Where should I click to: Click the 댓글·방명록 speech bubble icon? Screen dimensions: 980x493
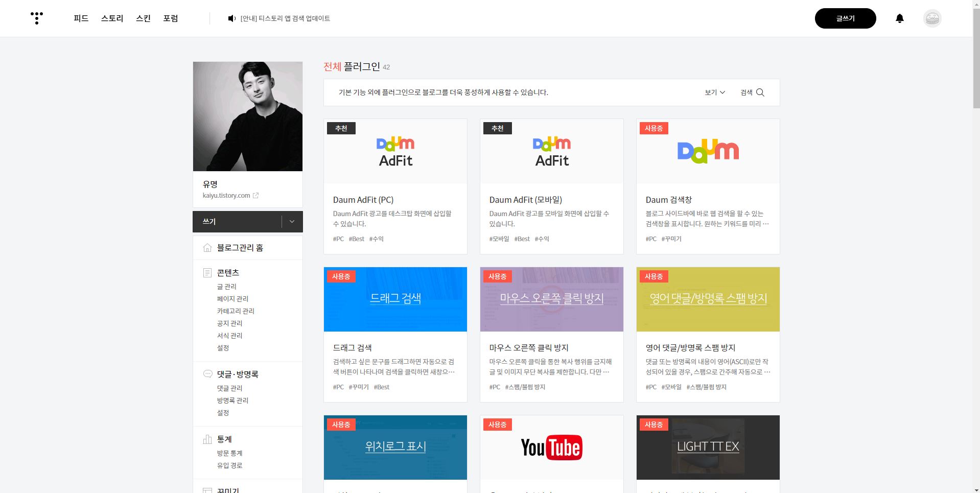point(207,374)
